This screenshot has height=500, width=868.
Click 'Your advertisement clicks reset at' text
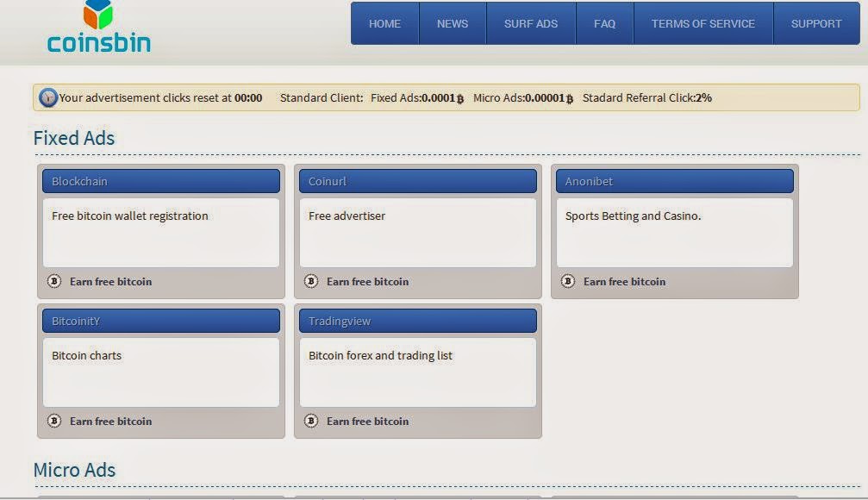(145, 98)
